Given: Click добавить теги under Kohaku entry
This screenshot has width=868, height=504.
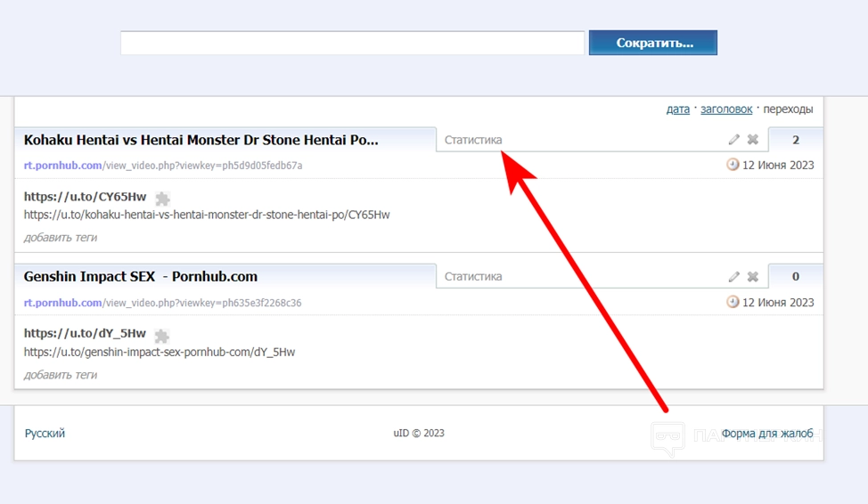Looking at the screenshot, I should (x=61, y=238).
